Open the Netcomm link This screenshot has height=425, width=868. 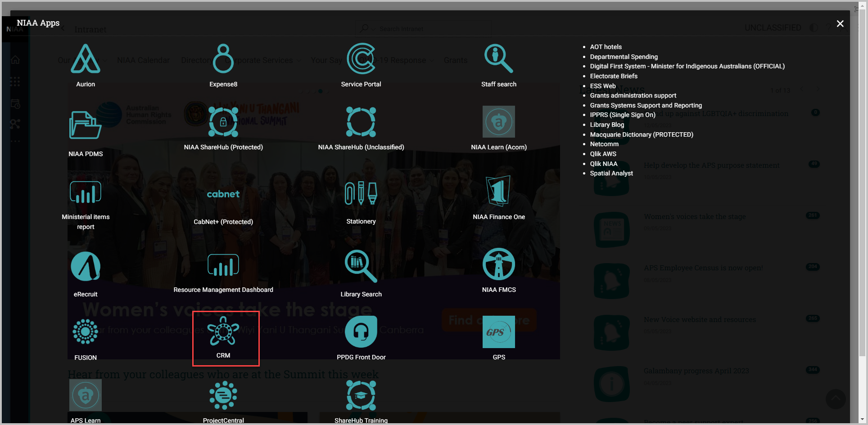604,144
